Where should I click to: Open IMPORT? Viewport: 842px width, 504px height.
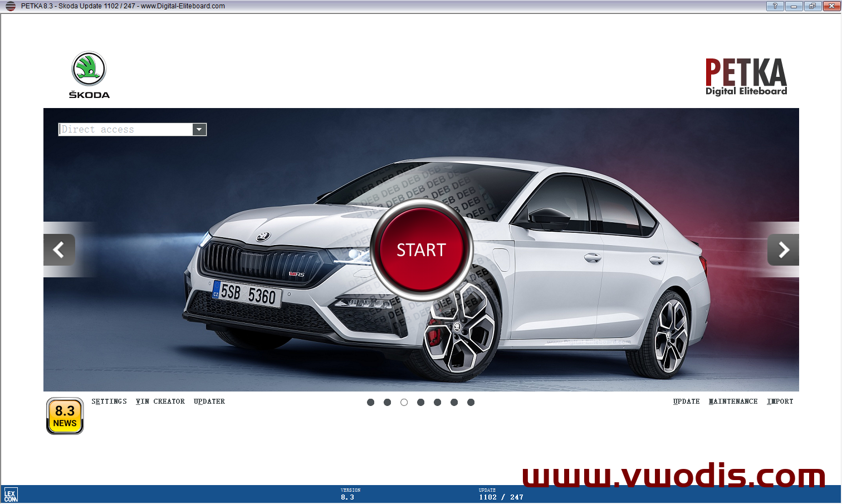780,402
